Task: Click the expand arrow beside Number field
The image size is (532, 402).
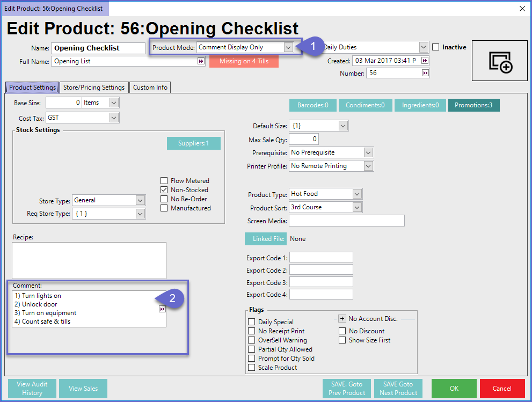Action: 425,74
